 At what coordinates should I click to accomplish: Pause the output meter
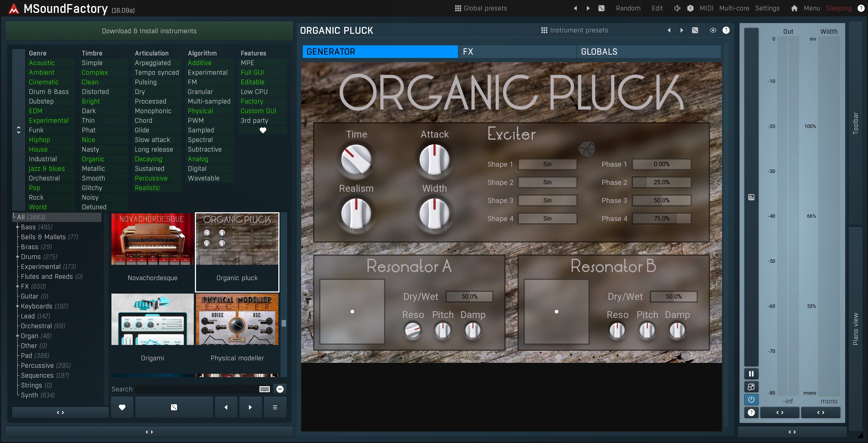click(x=751, y=374)
